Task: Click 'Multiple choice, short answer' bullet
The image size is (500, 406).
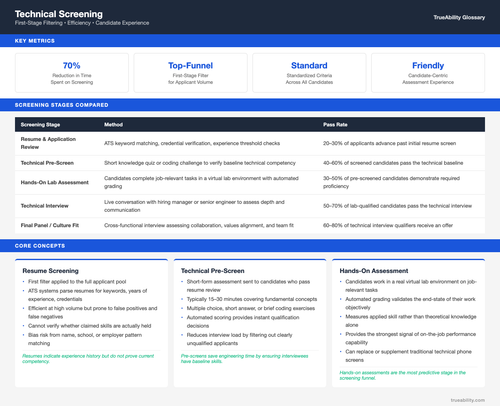Action: pyautogui.click(x=251, y=308)
